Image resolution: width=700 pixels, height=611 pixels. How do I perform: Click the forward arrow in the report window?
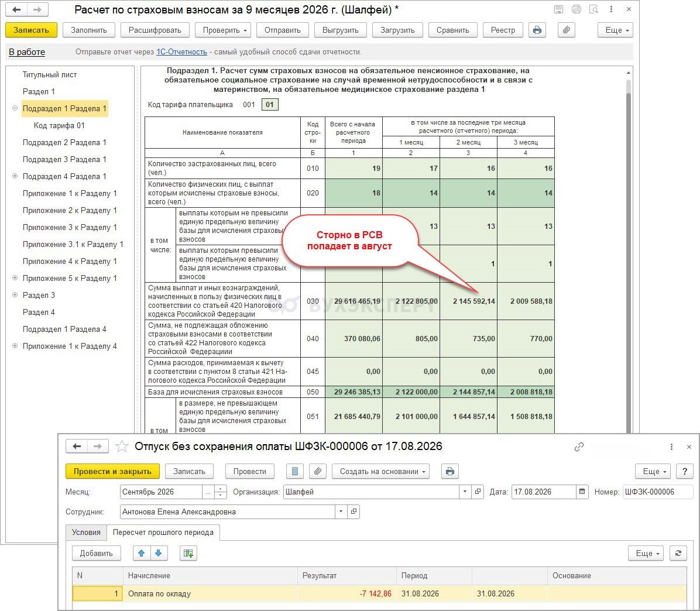[37, 9]
